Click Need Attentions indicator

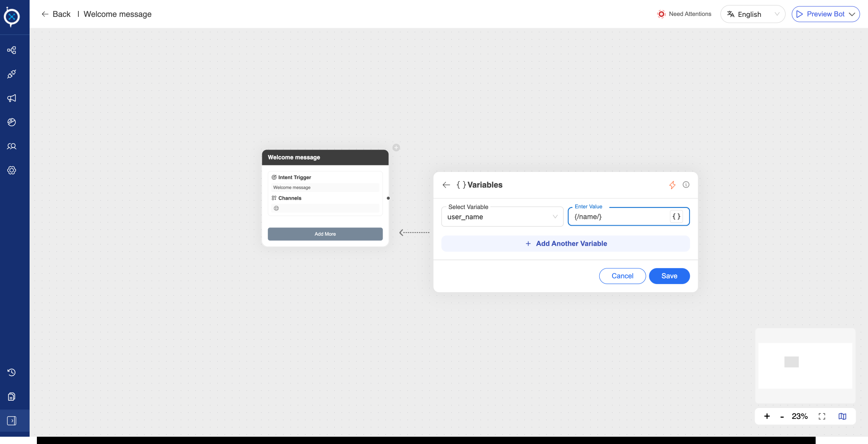[684, 14]
